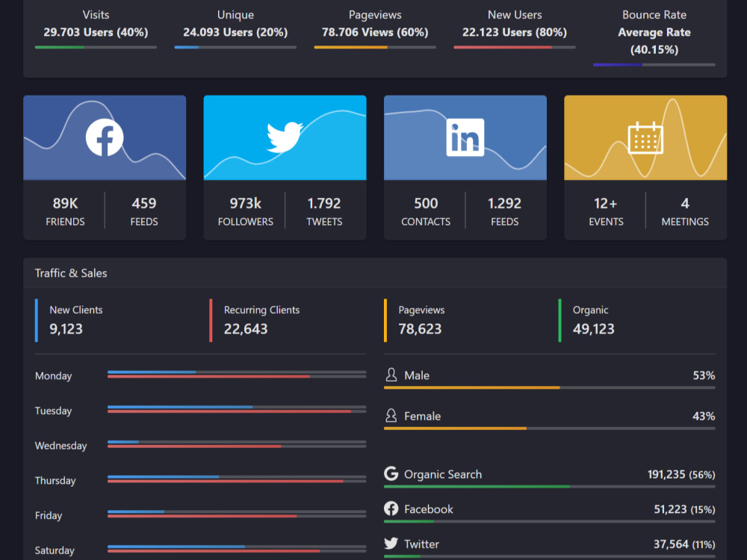This screenshot has height=560, width=747.
Task: Click the Pageviews '78,623' value
Action: 420,329
